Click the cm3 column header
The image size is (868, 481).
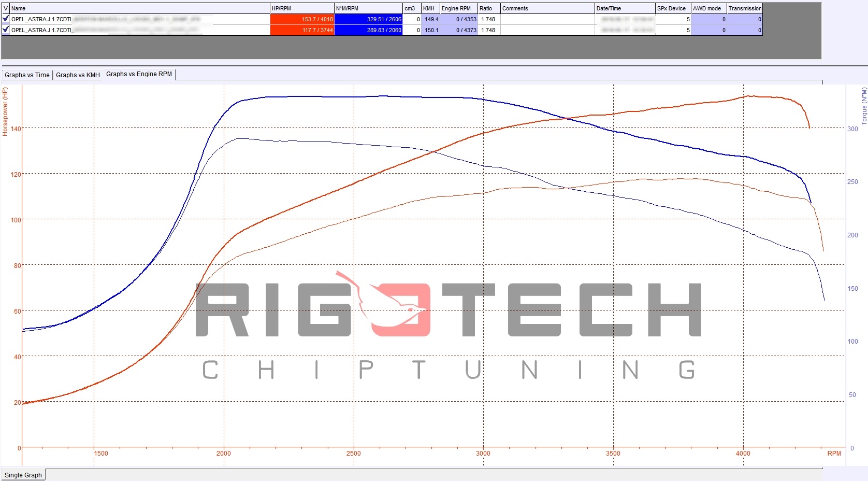(412, 8)
